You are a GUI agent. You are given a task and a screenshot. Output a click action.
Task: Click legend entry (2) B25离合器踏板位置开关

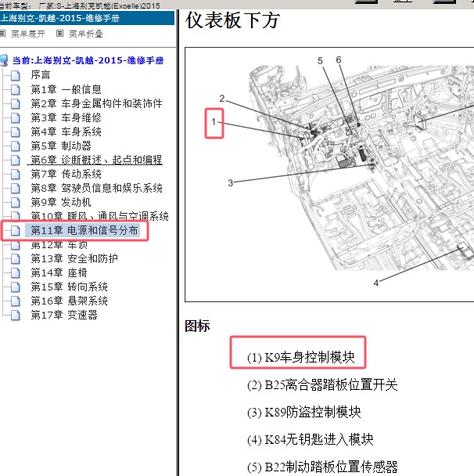pos(322,384)
